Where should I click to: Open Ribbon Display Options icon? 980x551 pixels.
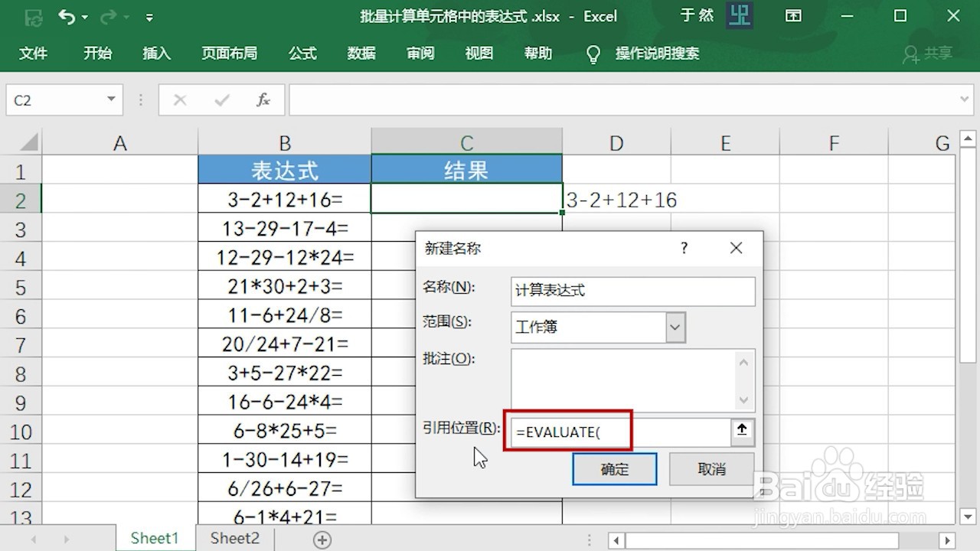[x=794, y=16]
